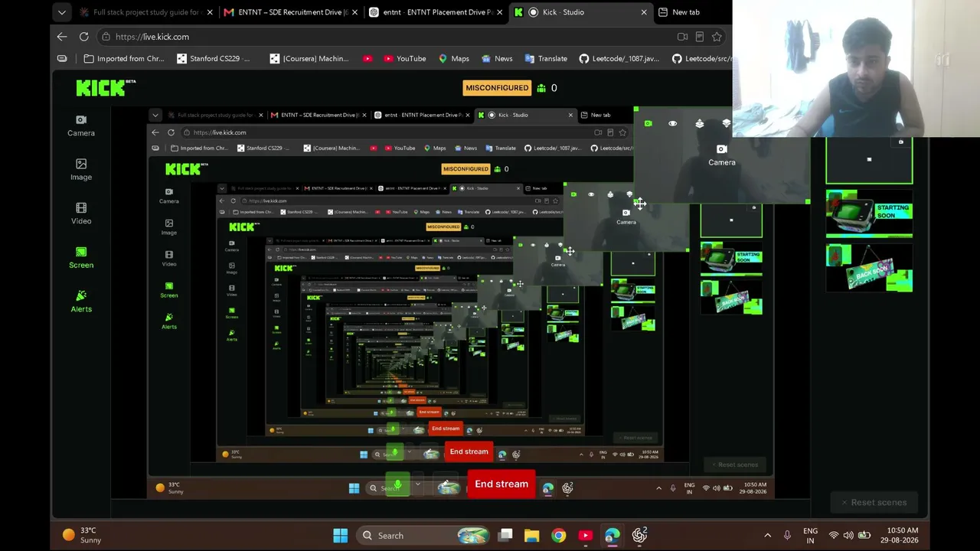Switch to the ENTNT SDE Recruitment Drive Gmail tab
This screenshot has height=551, width=980.
tap(291, 12)
